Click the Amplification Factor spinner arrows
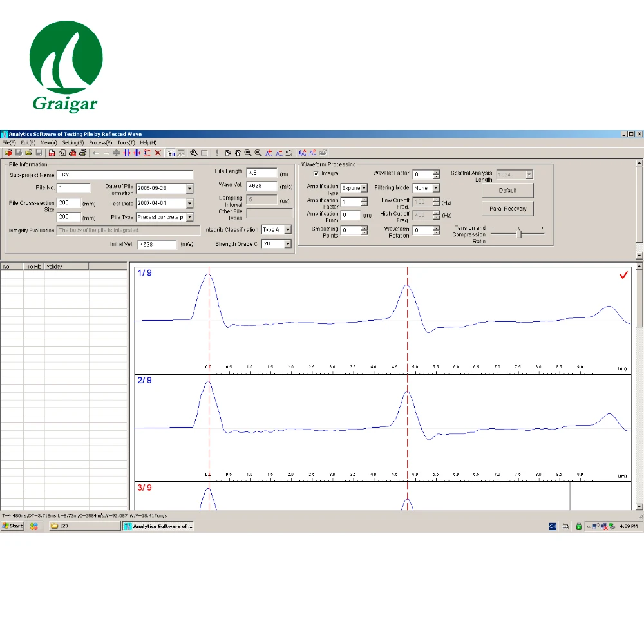Viewport: 644px width, 644px height. [x=365, y=202]
